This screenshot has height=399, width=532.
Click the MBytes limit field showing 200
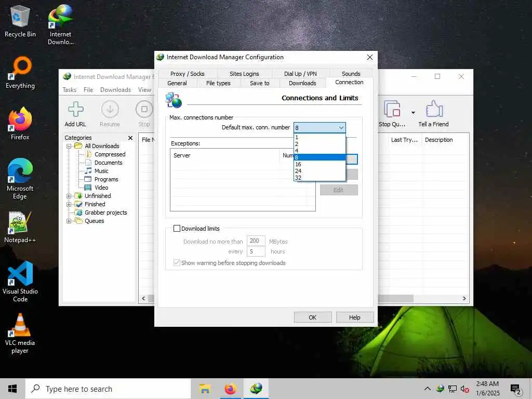(256, 241)
